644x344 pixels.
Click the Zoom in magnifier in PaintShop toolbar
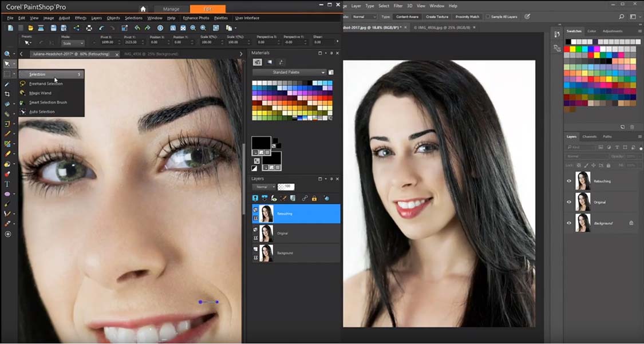(203, 28)
